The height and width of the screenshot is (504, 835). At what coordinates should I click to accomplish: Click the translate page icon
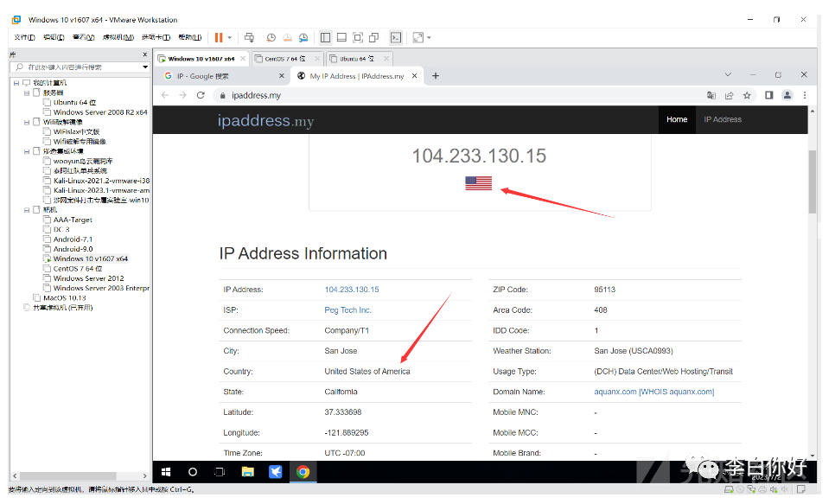711,95
